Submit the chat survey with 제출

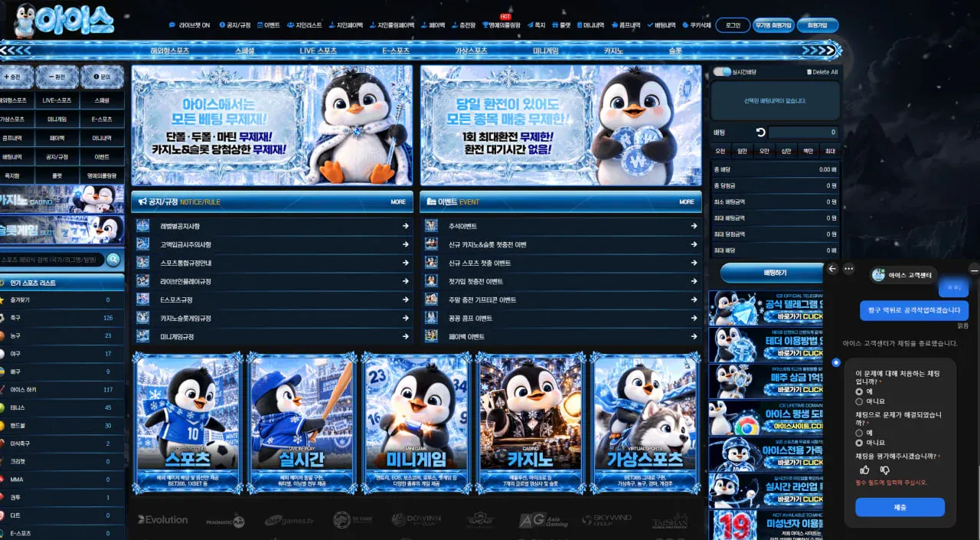pos(900,507)
